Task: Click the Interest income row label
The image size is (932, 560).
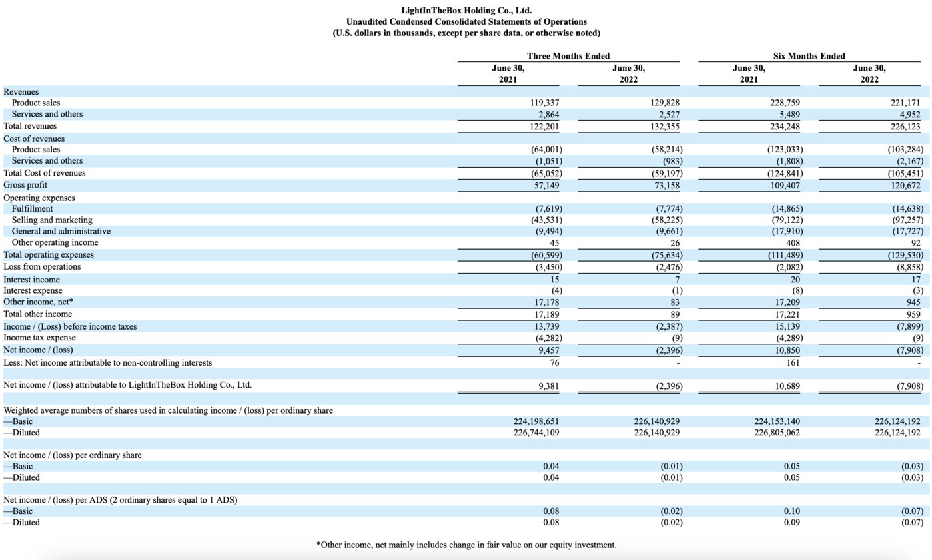Action: (x=31, y=280)
